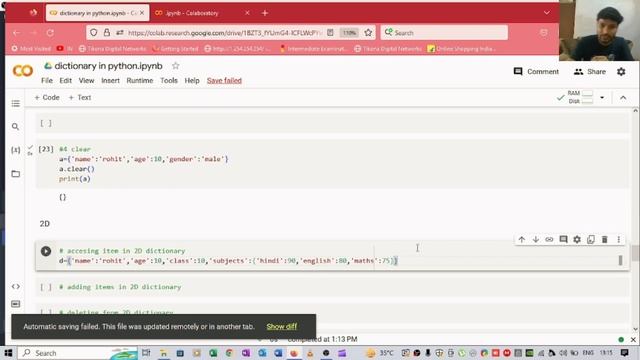Open Colab settings gear at top right
640x360 pixels.
(x=621, y=71)
